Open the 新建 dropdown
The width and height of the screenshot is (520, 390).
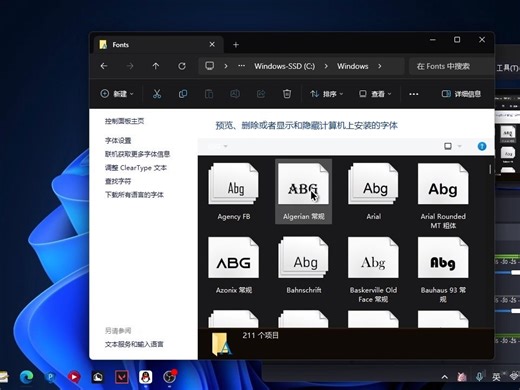tap(117, 94)
